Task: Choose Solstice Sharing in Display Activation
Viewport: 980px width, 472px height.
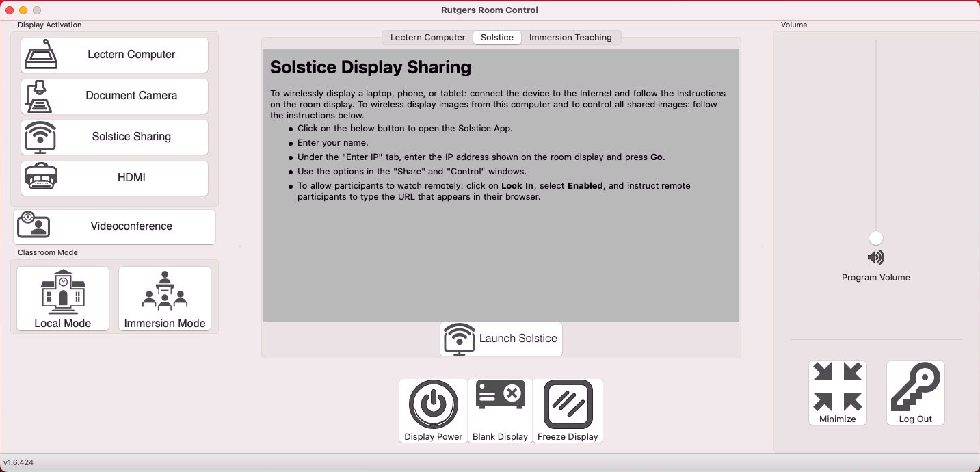Action: click(114, 137)
